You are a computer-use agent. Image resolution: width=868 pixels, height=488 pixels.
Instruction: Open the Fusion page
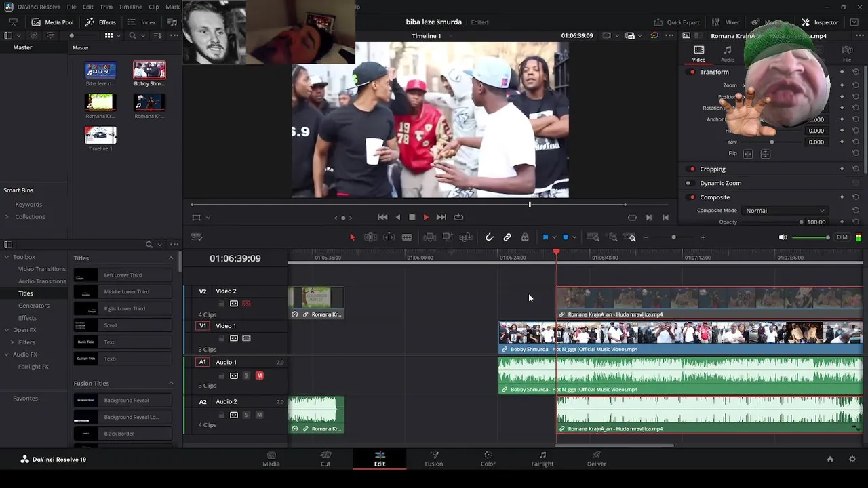pyautogui.click(x=434, y=459)
